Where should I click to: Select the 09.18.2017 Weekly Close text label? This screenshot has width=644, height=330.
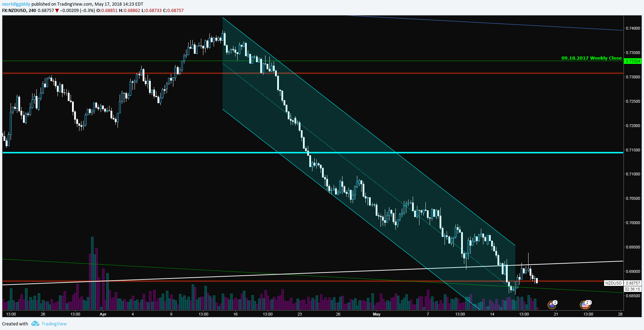click(591, 58)
